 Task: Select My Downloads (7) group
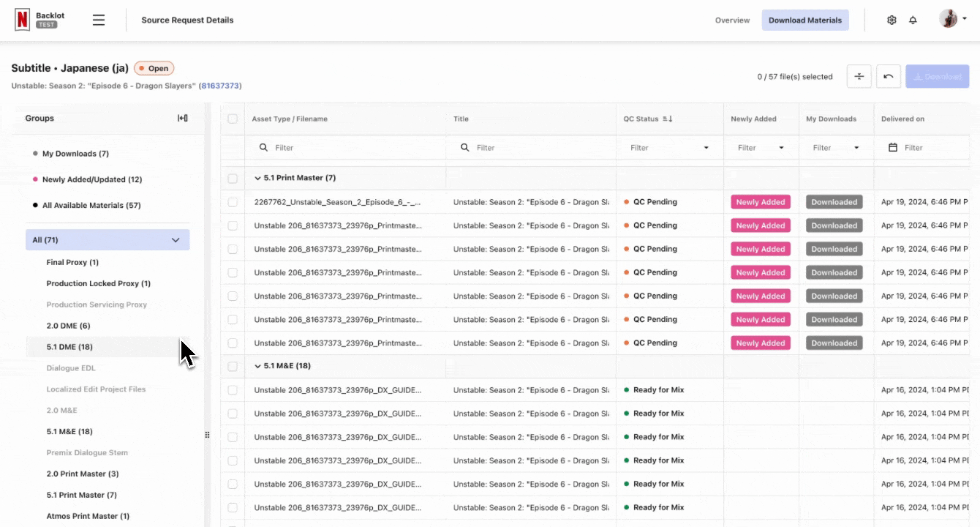click(x=75, y=154)
